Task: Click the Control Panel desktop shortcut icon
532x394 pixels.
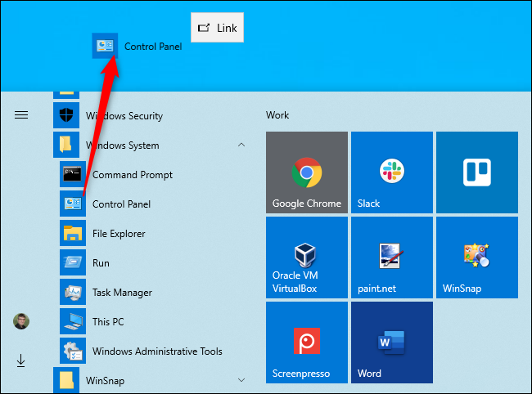Action: (x=106, y=47)
